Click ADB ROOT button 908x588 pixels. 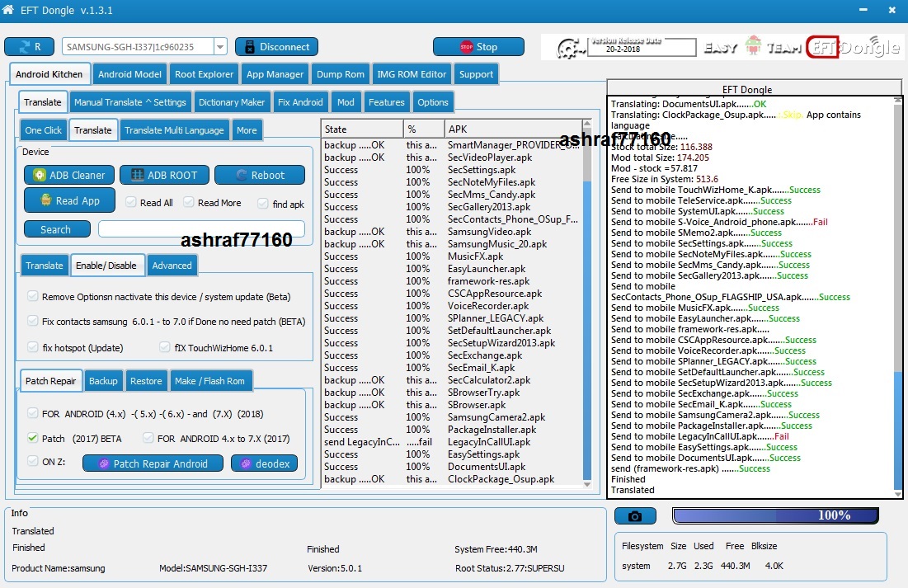click(164, 175)
